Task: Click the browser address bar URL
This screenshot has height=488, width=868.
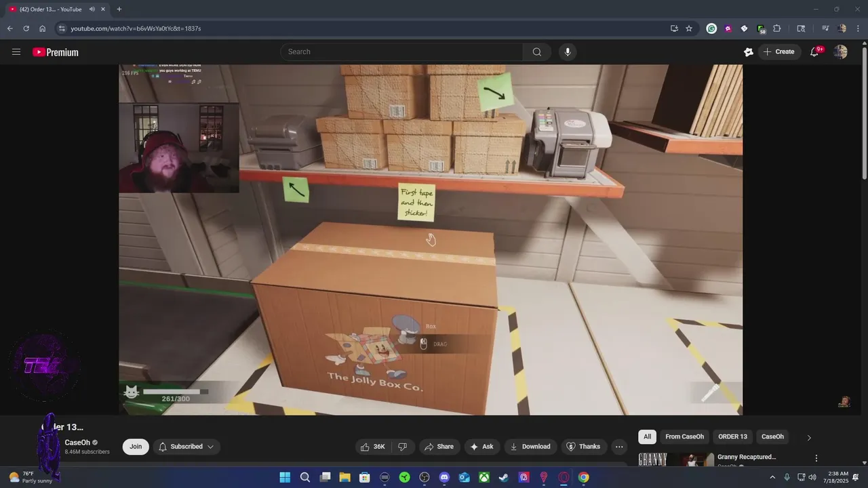Action: [136, 28]
